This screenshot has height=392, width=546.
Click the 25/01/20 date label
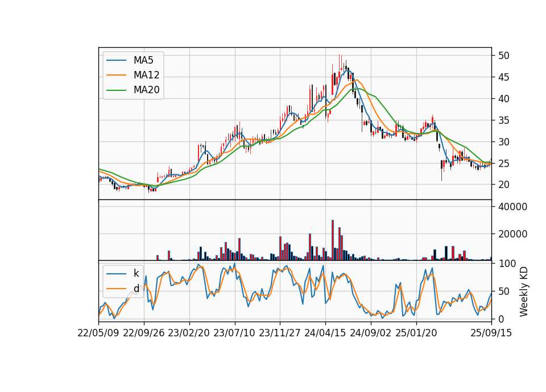(x=416, y=333)
